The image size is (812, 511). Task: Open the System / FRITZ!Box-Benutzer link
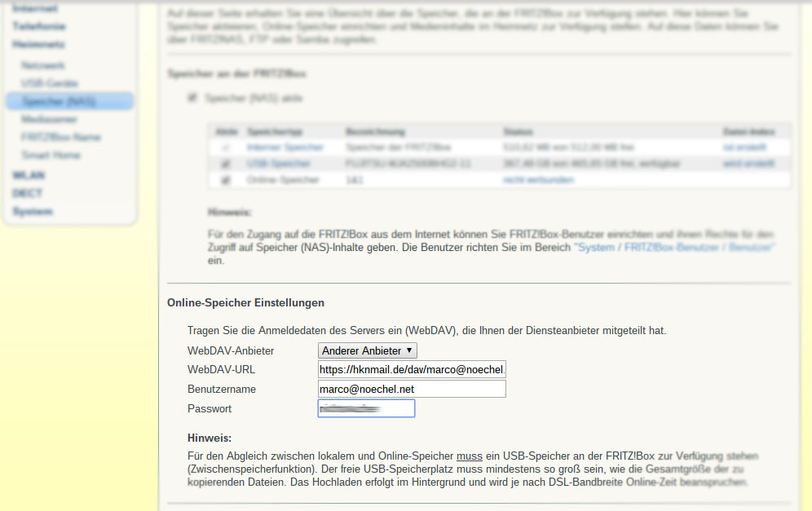(674, 248)
